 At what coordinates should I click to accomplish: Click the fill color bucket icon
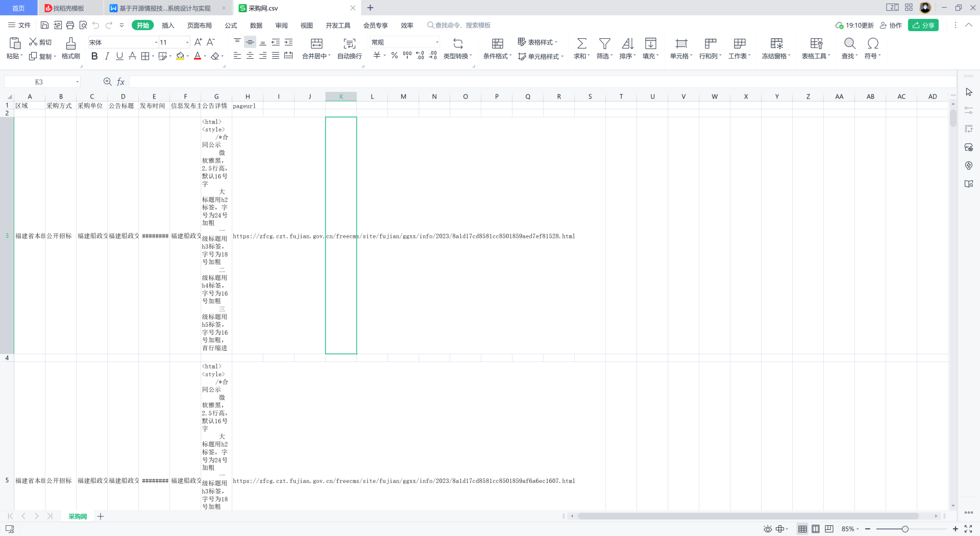(x=180, y=56)
